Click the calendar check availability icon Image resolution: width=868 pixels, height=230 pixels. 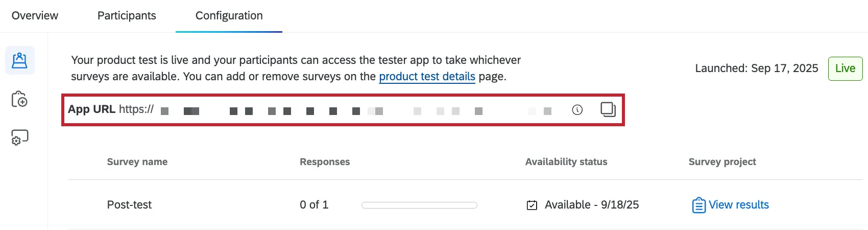532,205
